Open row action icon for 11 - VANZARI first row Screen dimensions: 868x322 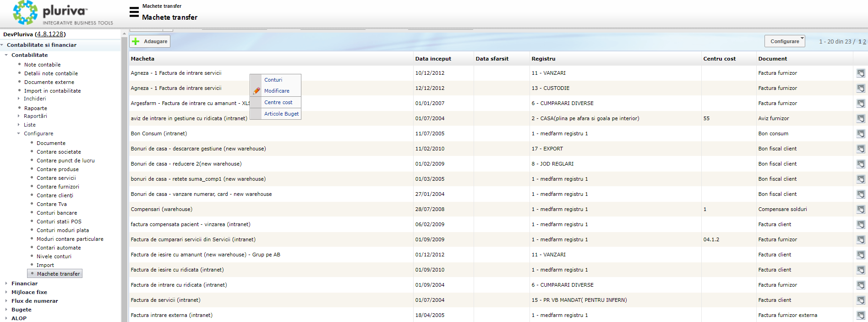[861, 73]
